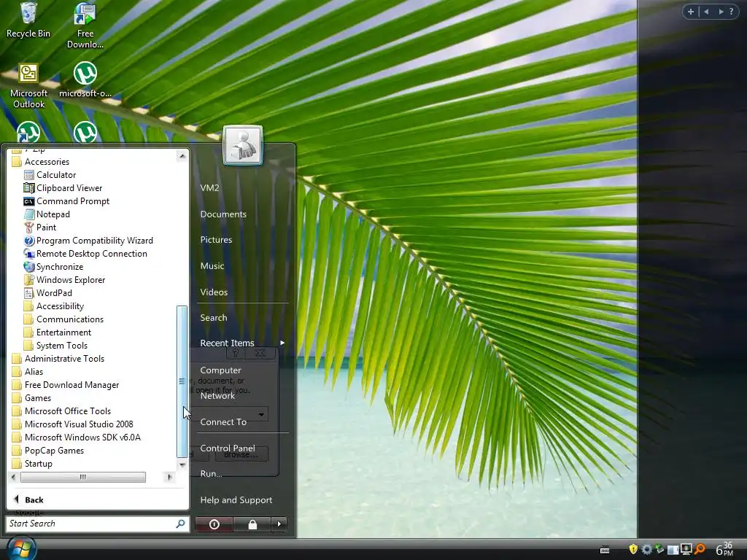Click the programs list scroll down arrow
Screen dimensions: 747x560
coord(182,464)
